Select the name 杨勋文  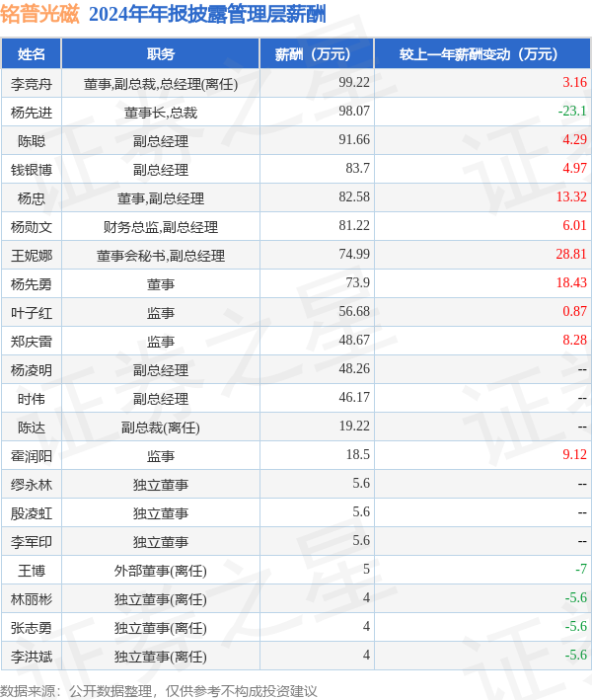tap(32, 227)
